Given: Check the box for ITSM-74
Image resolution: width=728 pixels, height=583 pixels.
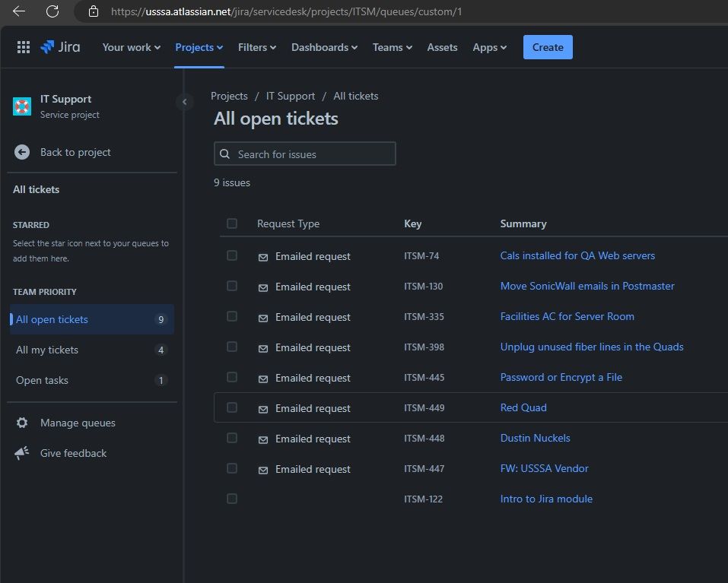Looking at the screenshot, I should (x=232, y=255).
